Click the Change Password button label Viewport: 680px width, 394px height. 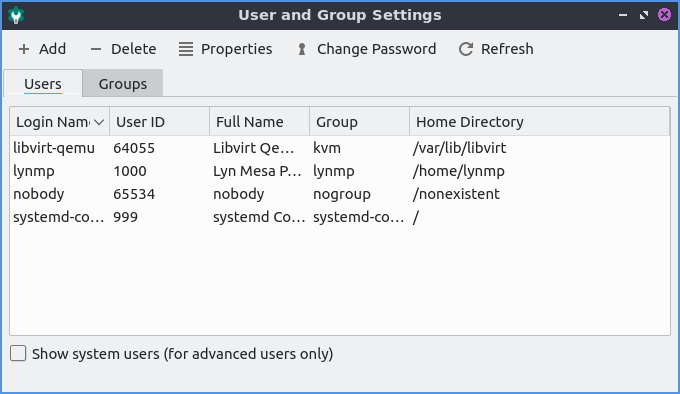click(376, 49)
